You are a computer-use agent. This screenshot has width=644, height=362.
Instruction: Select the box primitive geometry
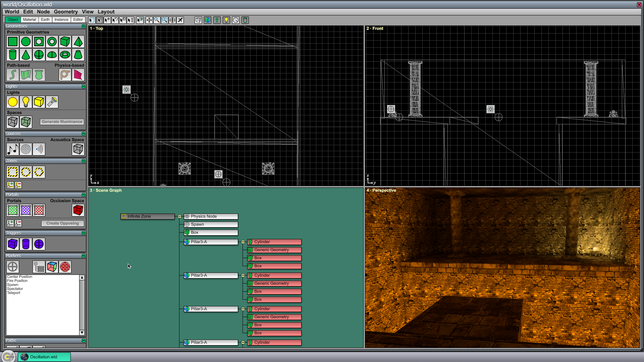coord(65,42)
